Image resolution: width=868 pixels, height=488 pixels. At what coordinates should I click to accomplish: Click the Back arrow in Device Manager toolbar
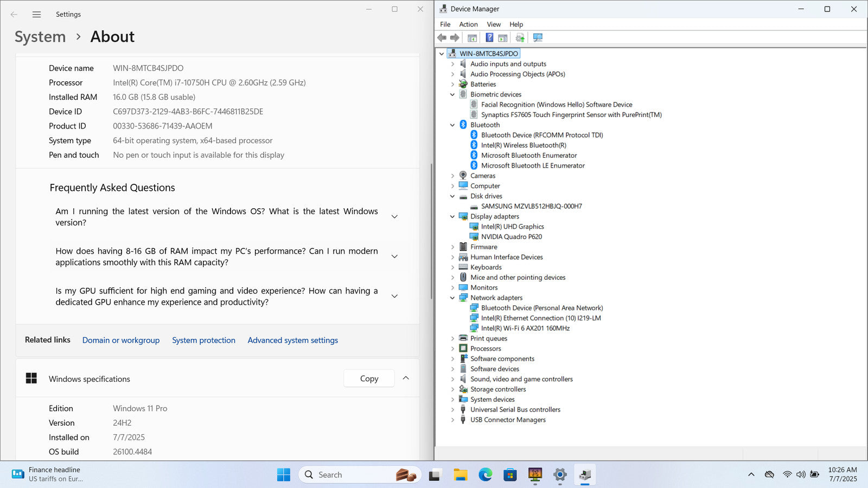point(442,37)
